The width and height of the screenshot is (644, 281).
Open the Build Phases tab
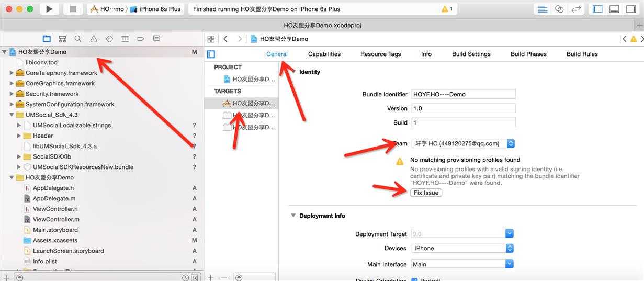528,54
